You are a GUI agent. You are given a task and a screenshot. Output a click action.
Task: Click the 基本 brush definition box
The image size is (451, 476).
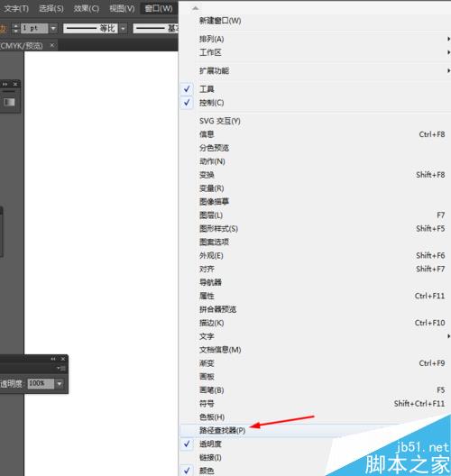156,29
